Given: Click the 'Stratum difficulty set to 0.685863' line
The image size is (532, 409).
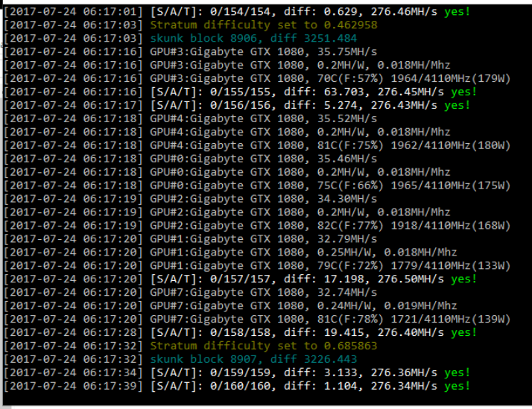Looking at the screenshot, I should pyautogui.click(x=190, y=346).
